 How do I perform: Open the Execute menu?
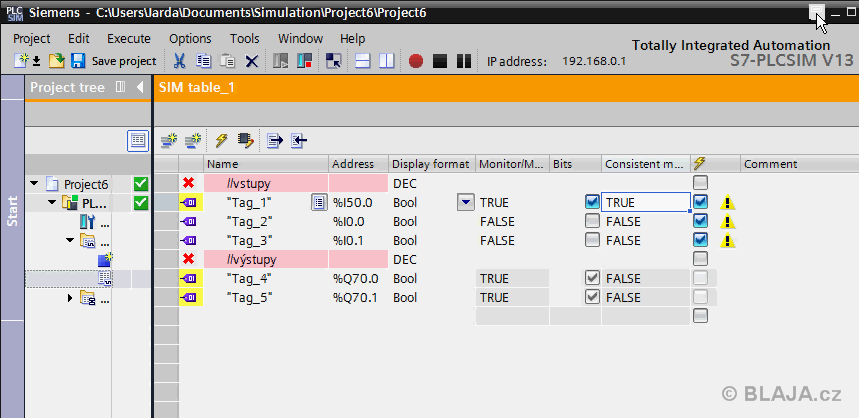[129, 38]
